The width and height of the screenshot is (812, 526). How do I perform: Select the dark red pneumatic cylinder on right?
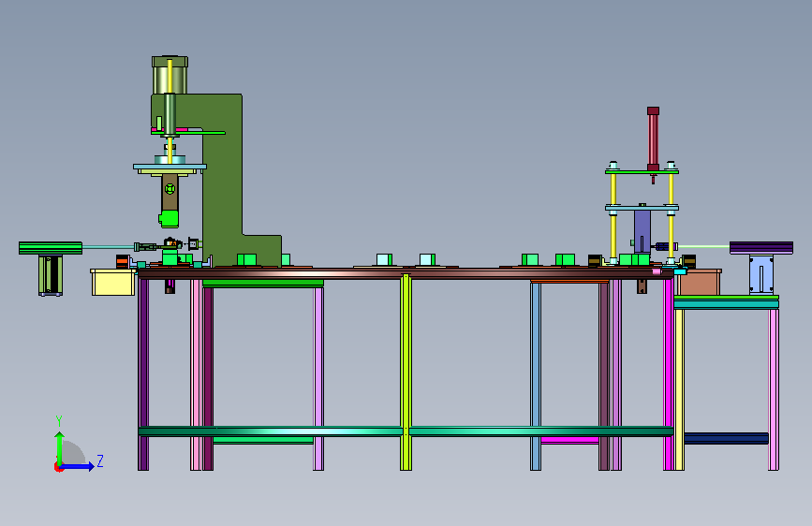click(x=653, y=139)
